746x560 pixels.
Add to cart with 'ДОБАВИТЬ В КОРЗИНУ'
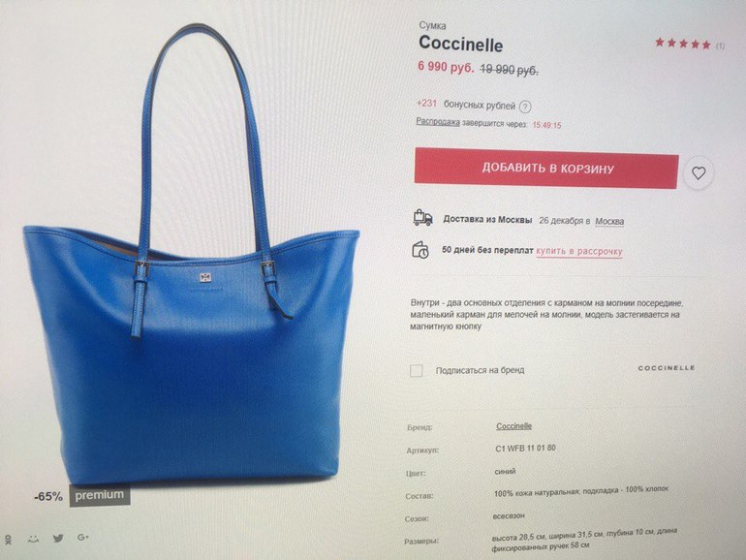click(546, 168)
